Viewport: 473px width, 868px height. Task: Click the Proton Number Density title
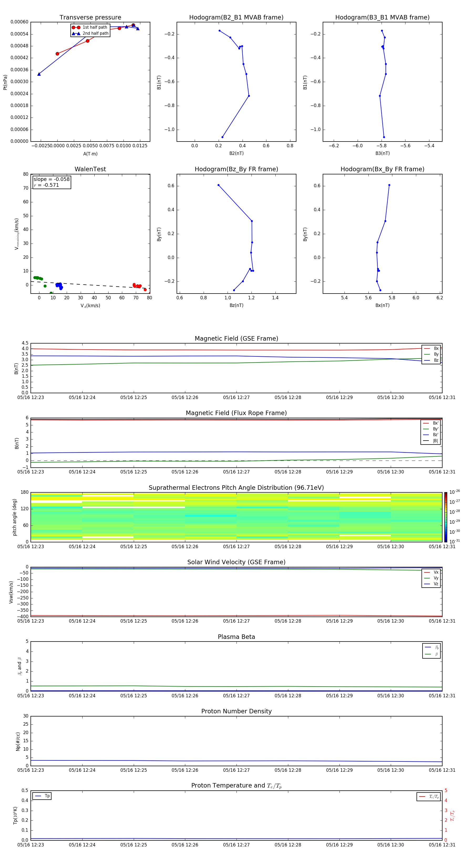coord(236,712)
